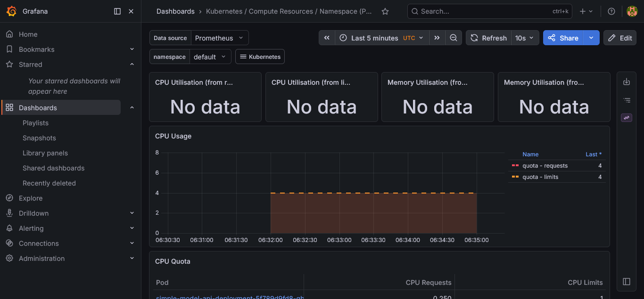Click the purple switch icon in side toolbar
Viewport: 644px width, 299px height.
coord(627,118)
